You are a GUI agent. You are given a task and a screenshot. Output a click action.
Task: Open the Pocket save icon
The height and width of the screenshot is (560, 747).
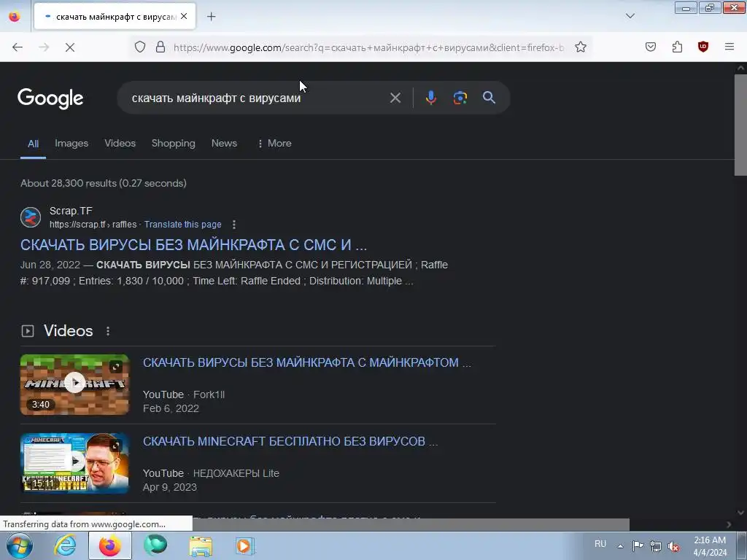coord(650,47)
